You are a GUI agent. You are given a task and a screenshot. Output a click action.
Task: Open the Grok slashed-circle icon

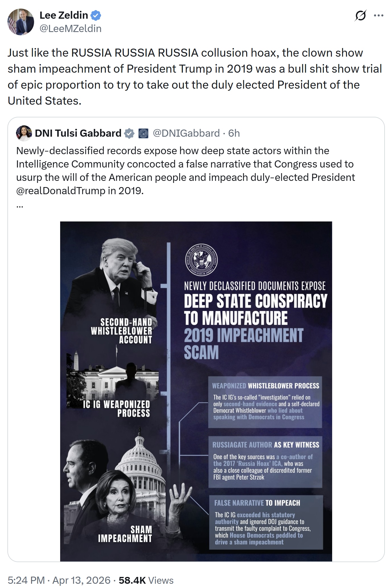coord(360,15)
